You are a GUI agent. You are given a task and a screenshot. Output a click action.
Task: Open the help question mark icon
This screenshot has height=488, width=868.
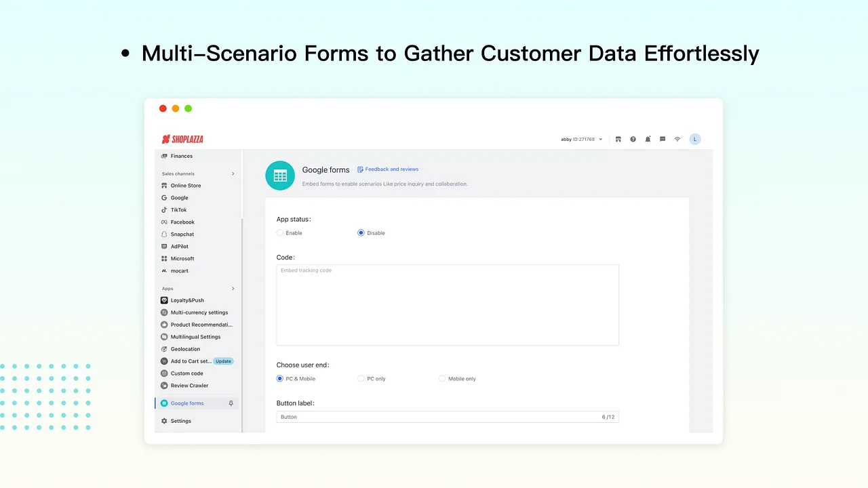click(633, 139)
